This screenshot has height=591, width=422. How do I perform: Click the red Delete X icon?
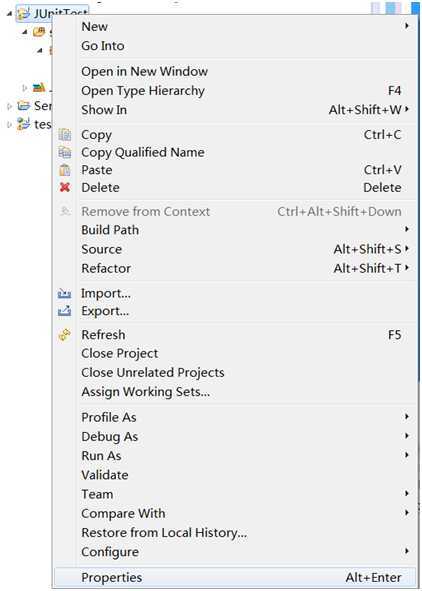click(65, 187)
